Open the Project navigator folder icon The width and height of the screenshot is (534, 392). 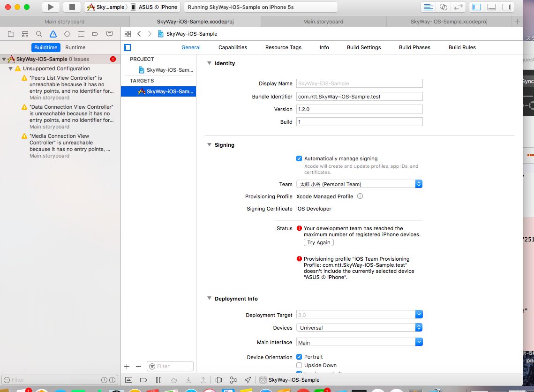pos(11,34)
